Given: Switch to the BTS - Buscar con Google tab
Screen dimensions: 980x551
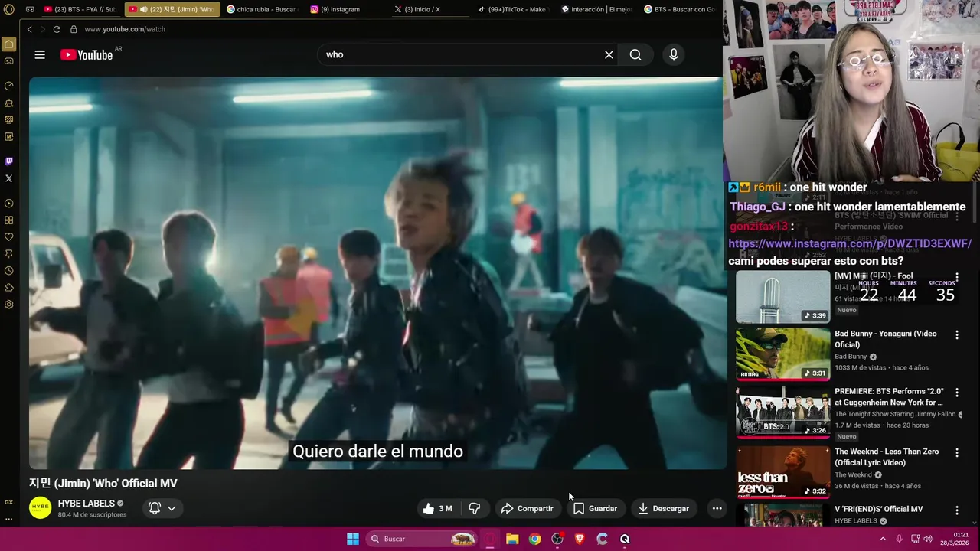Looking at the screenshot, I should pos(680,9).
